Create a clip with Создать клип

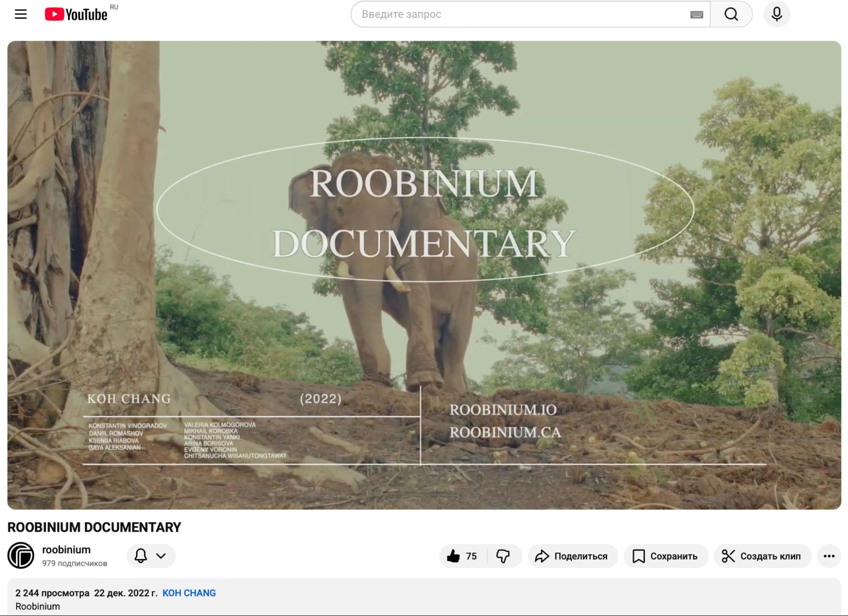point(762,556)
